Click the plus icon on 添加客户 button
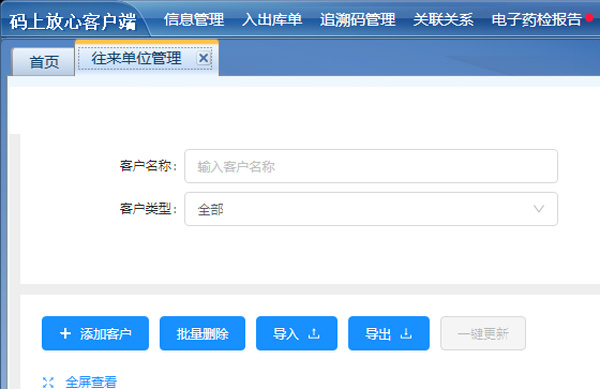 (x=65, y=334)
